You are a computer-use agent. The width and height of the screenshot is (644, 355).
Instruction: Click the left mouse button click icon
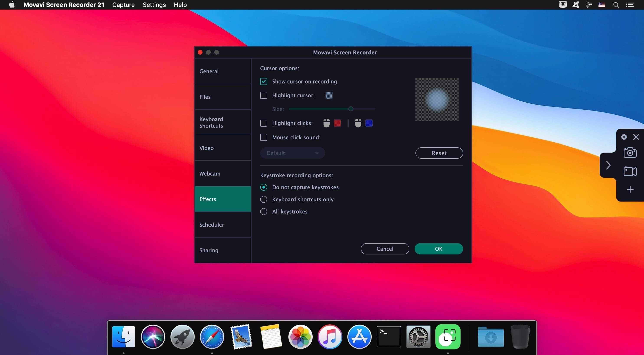pyautogui.click(x=326, y=123)
